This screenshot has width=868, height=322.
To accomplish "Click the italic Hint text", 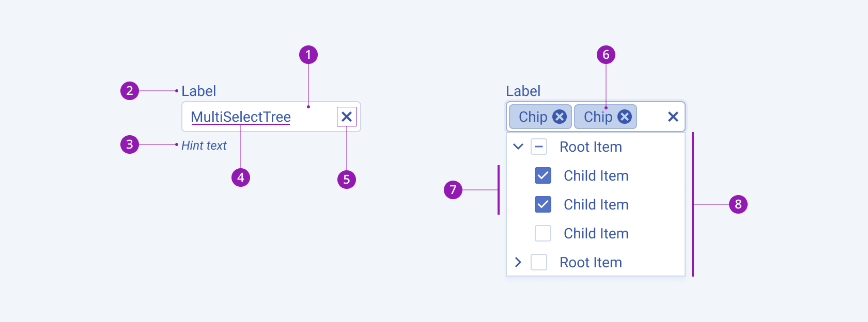I will 204,145.
